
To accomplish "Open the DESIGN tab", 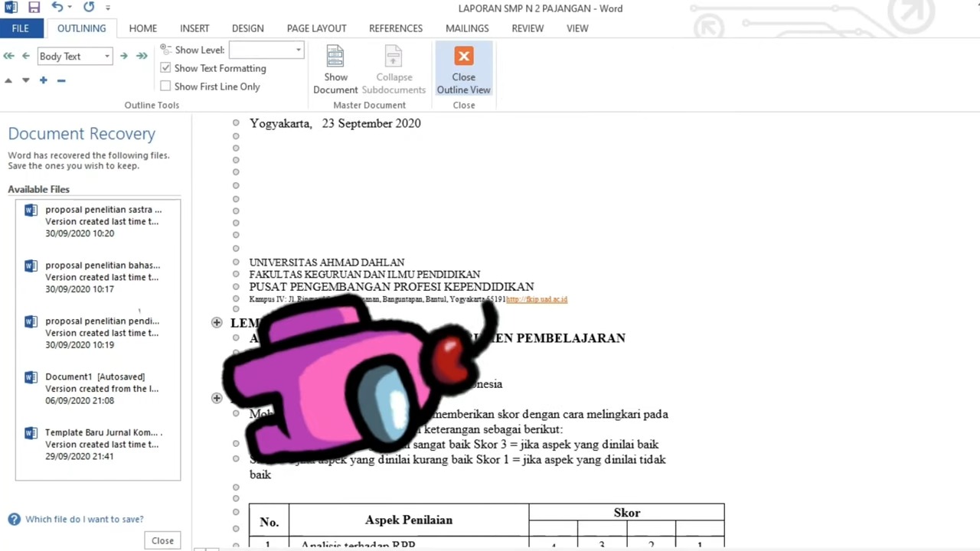I will (247, 28).
